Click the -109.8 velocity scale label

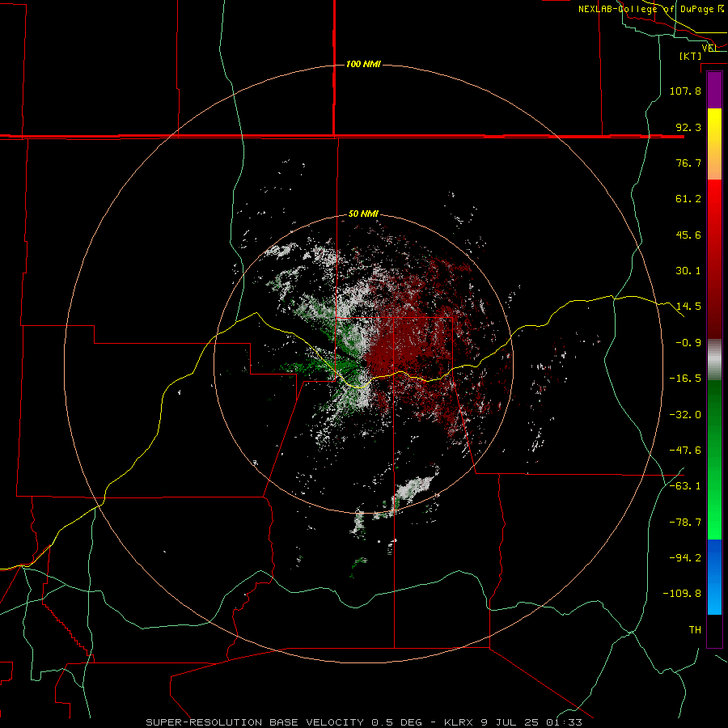[683, 594]
